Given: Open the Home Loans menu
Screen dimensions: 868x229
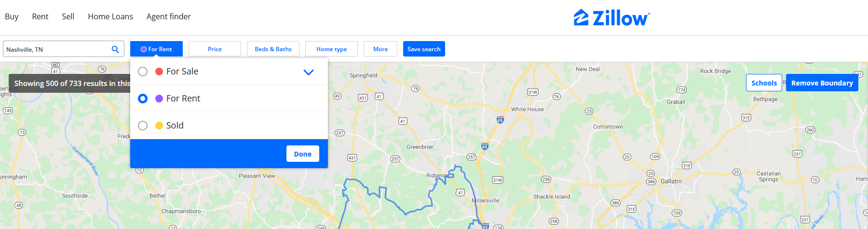Looking at the screenshot, I should coord(110,16).
